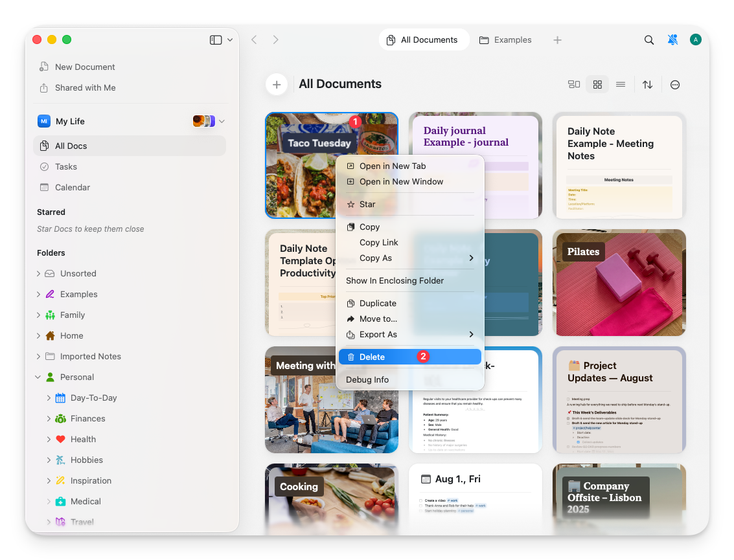Click the Home house icon
The width and height of the screenshot is (734, 560).
point(50,335)
